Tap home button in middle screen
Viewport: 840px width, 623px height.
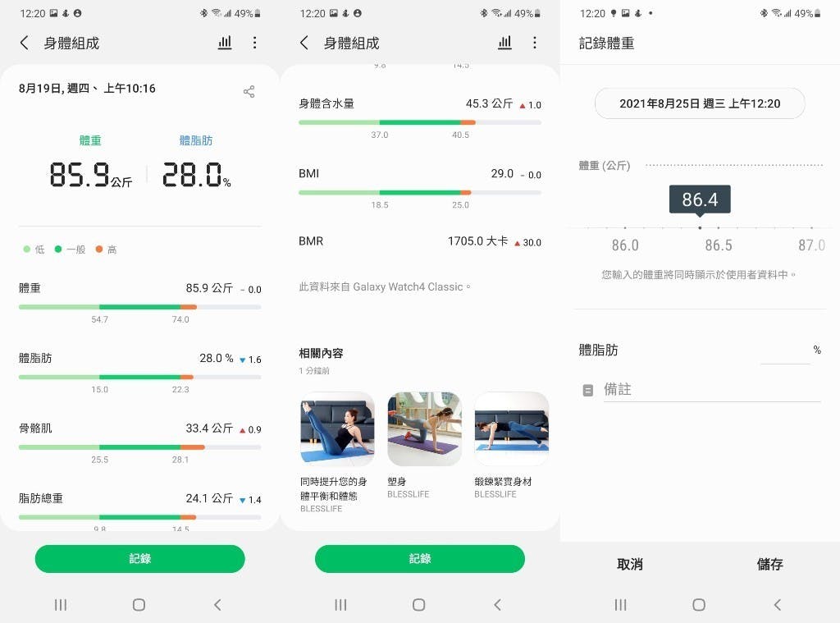pyautogui.click(x=419, y=605)
